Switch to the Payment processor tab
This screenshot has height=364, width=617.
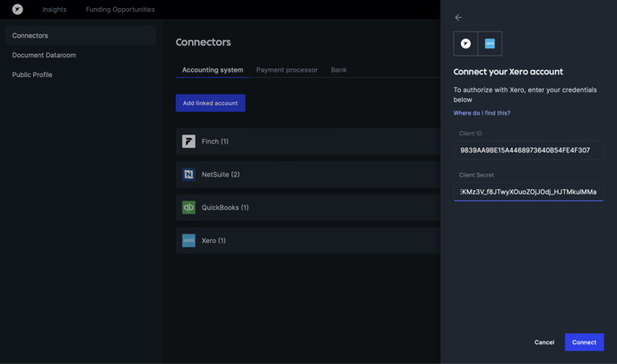coord(287,70)
